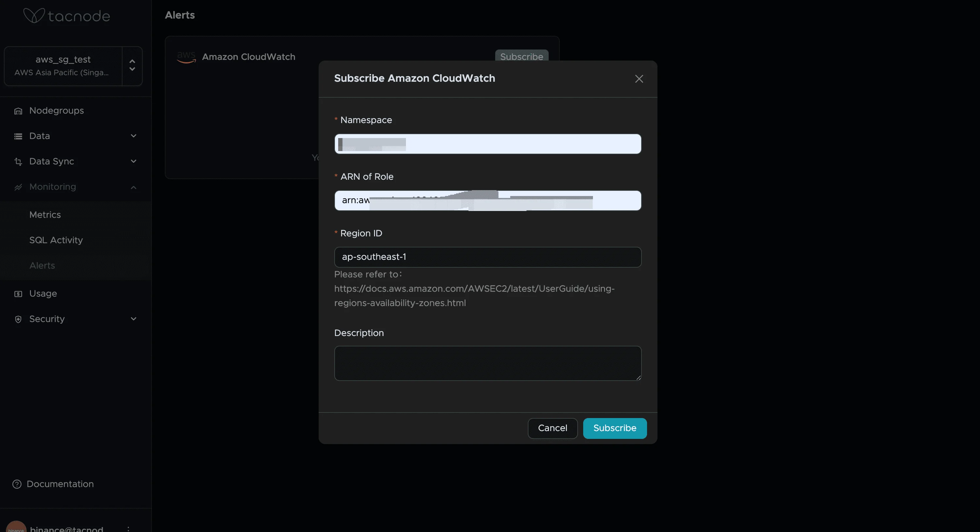The height and width of the screenshot is (532, 980).
Task: Click the tacnode logo
Action: [66, 16]
